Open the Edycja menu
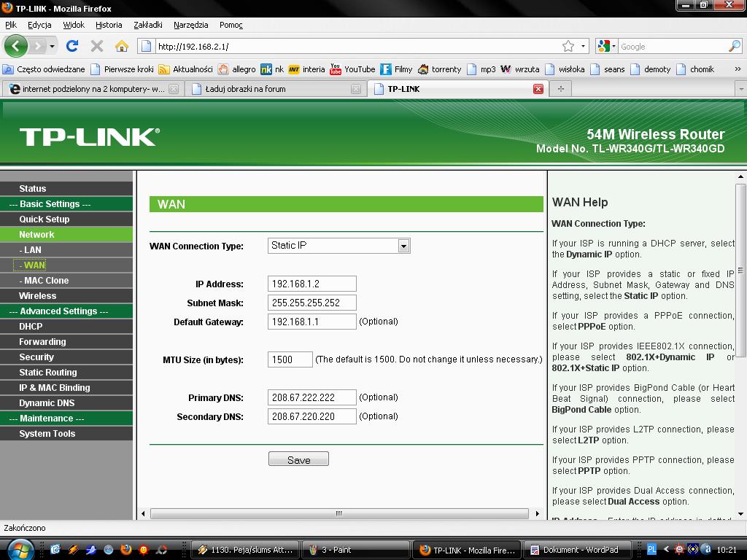747x560 pixels. coord(39,25)
